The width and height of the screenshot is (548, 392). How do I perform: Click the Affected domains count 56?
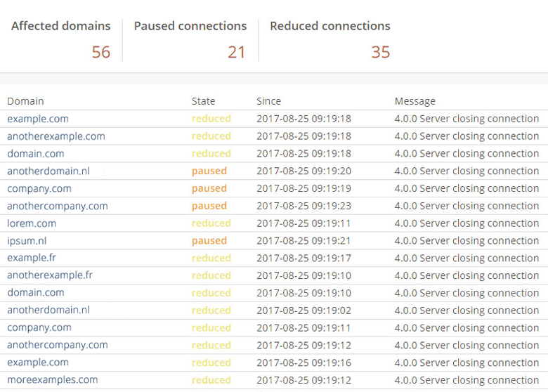[x=100, y=52]
